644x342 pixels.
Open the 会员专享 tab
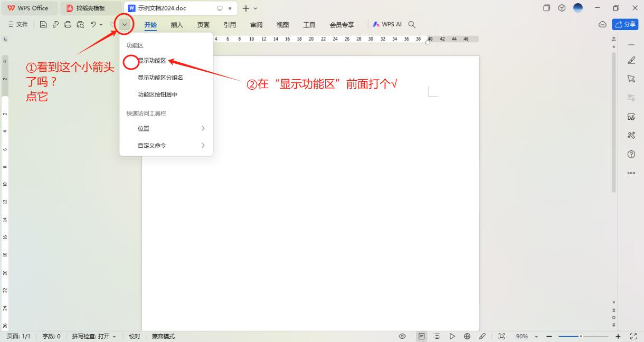[x=342, y=25]
